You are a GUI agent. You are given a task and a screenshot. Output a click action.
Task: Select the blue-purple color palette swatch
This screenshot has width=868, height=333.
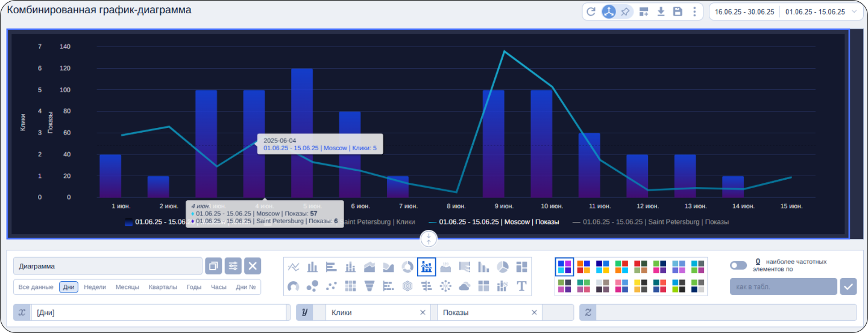564,267
